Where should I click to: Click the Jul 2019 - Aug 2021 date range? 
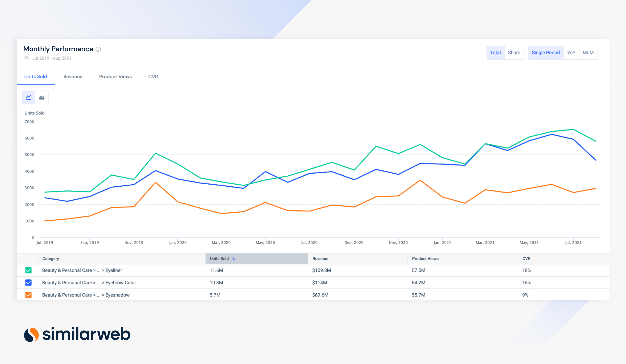click(x=52, y=58)
